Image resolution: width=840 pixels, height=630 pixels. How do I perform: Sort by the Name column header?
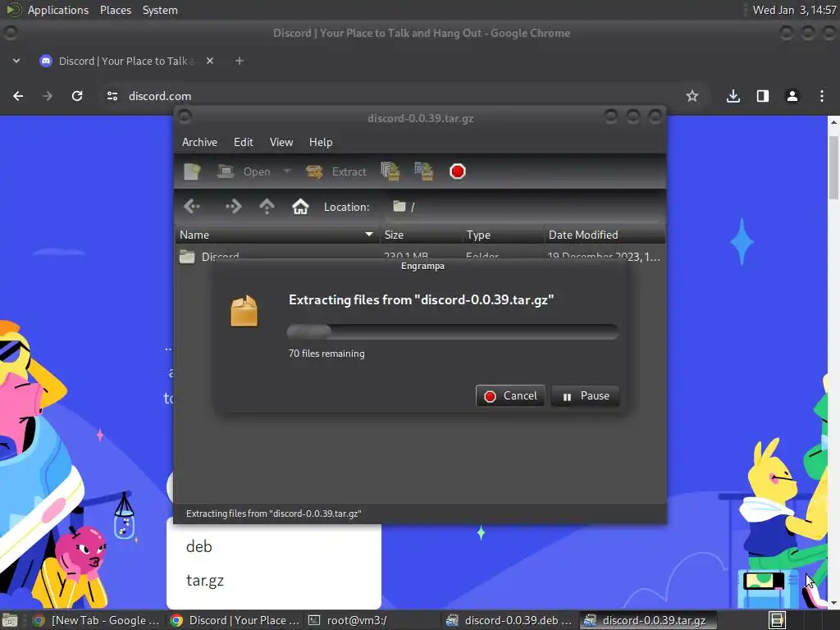[x=277, y=235]
